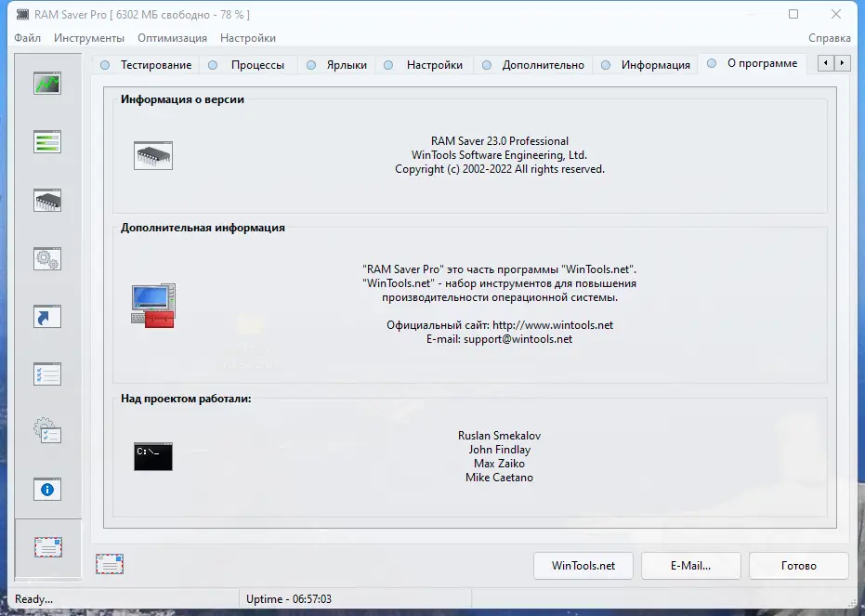Click the WinTools Software Engineering, Ltd. text
865x616 pixels.
tap(499, 155)
